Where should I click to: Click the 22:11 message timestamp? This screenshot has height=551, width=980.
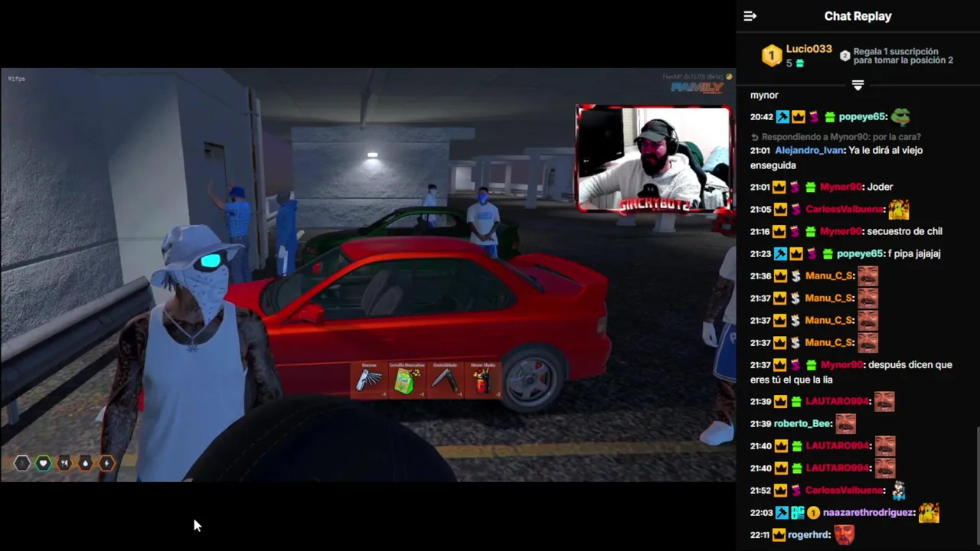[x=759, y=534]
